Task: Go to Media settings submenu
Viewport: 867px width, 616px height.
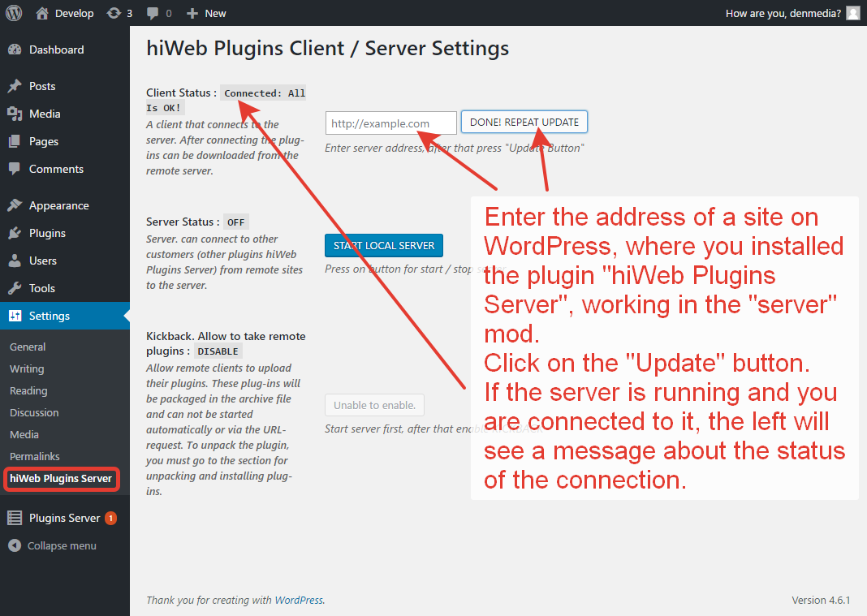Action: click(x=24, y=435)
